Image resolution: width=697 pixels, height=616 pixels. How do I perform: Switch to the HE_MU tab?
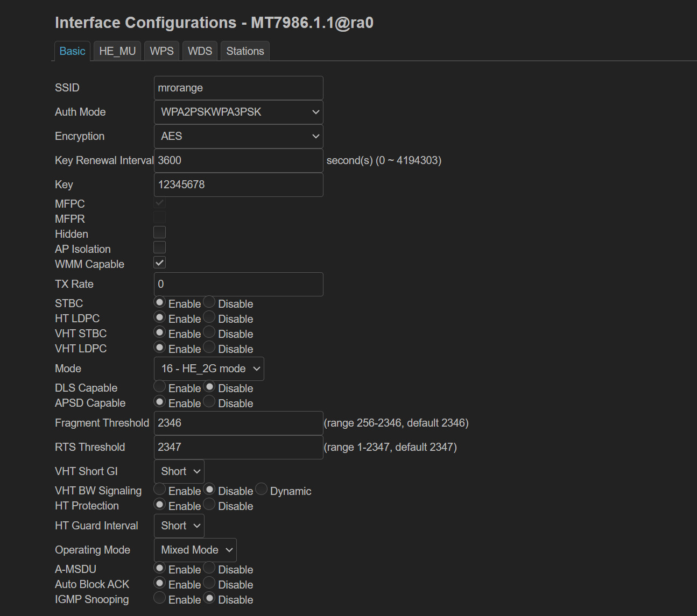[117, 51]
